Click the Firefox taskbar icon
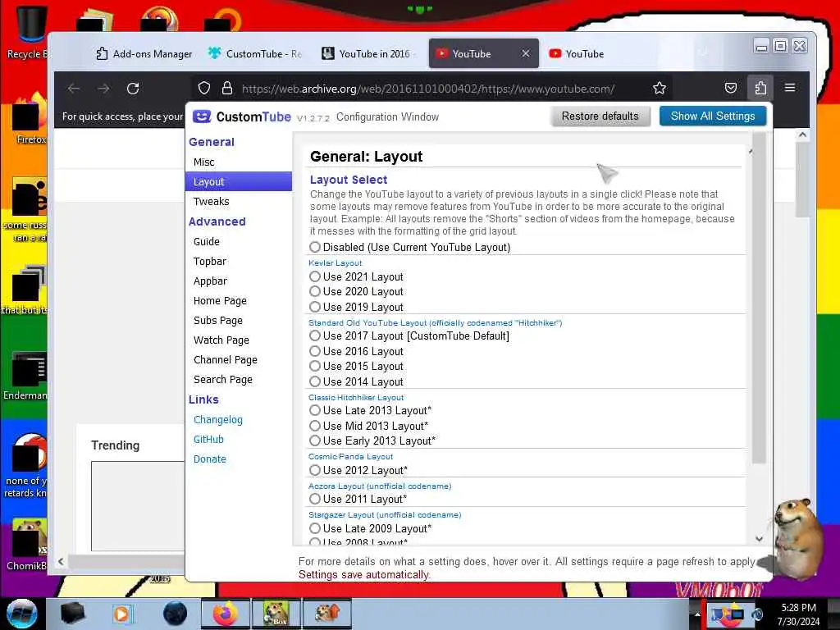 point(225,614)
